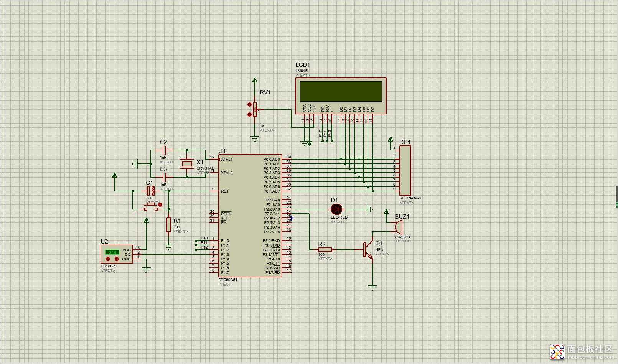This screenshot has width=618, height=364.
Task: Select the ground symbol next to D1
Action: (370, 209)
